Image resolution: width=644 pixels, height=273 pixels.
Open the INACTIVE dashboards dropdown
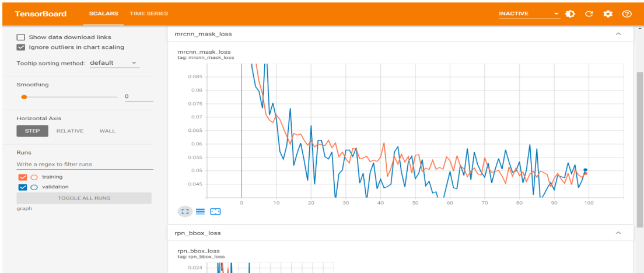[x=528, y=14]
